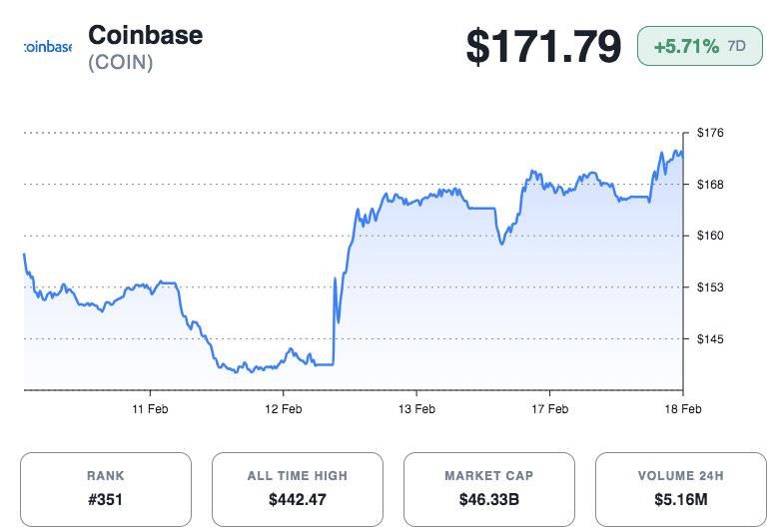Open the All Time High card

click(297, 489)
